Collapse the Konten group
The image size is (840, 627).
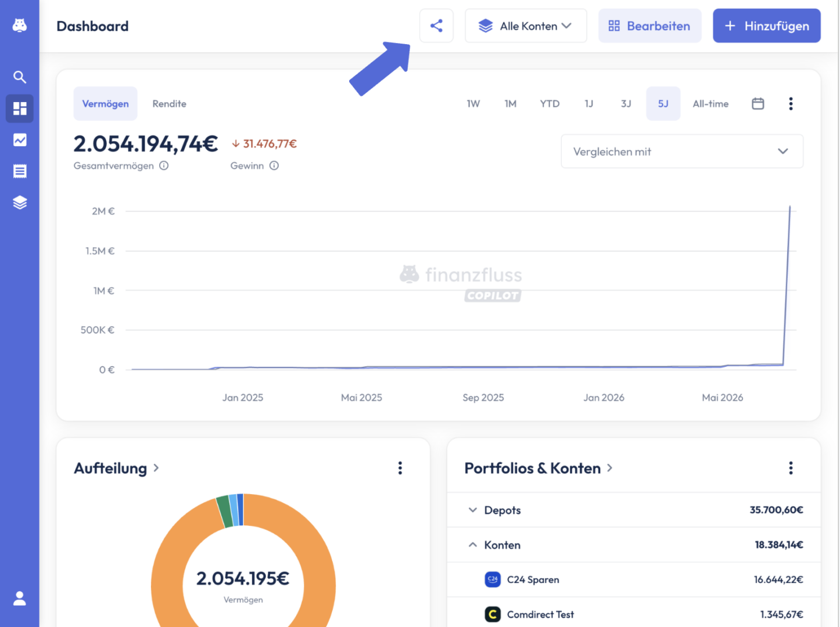634,545
